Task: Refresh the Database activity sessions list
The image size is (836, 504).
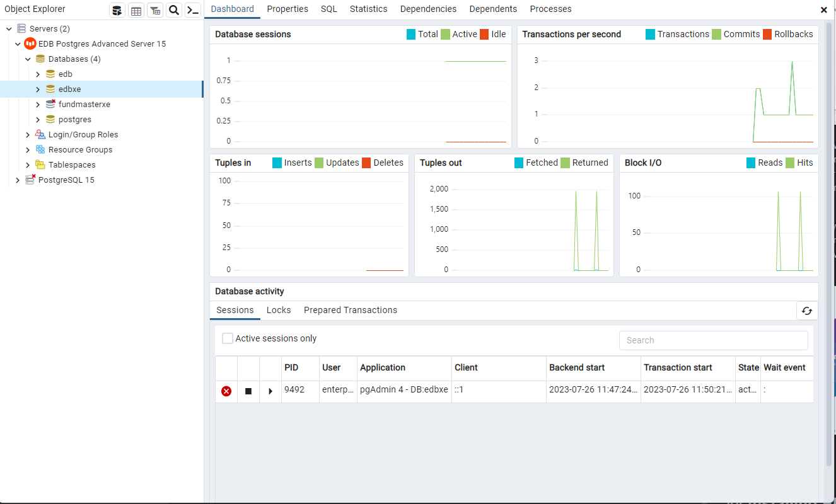Action: point(806,311)
